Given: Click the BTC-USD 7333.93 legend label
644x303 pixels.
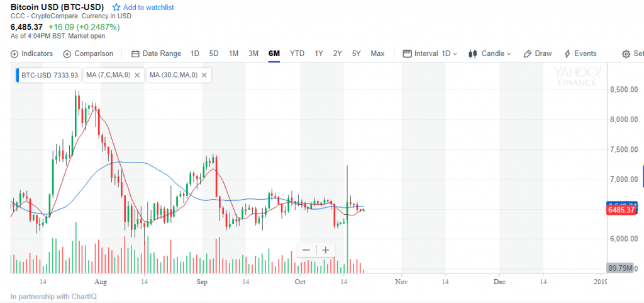Looking at the screenshot, I should pos(49,76).
